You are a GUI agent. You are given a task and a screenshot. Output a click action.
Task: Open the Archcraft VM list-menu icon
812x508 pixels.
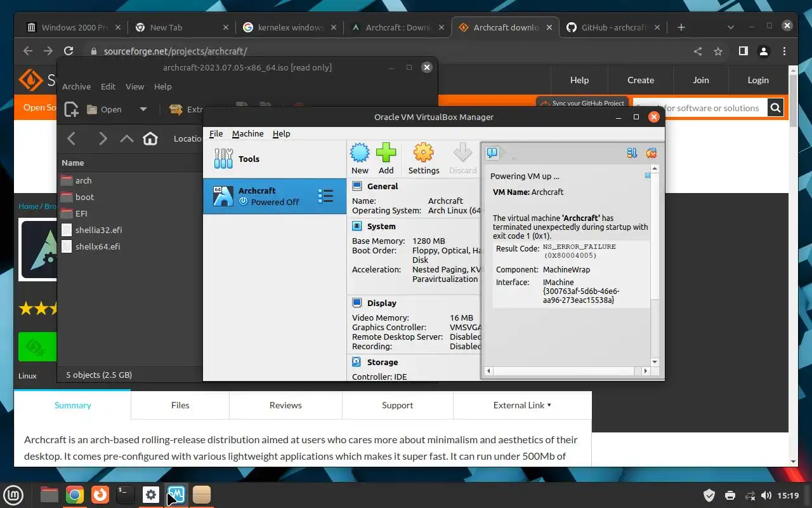coord(325,196)
